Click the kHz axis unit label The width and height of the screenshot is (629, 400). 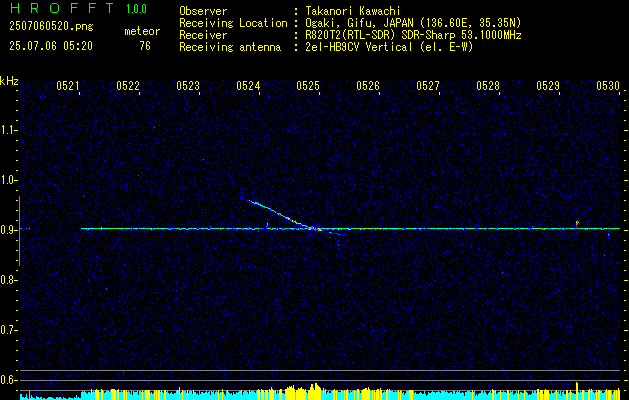(9, 81)
